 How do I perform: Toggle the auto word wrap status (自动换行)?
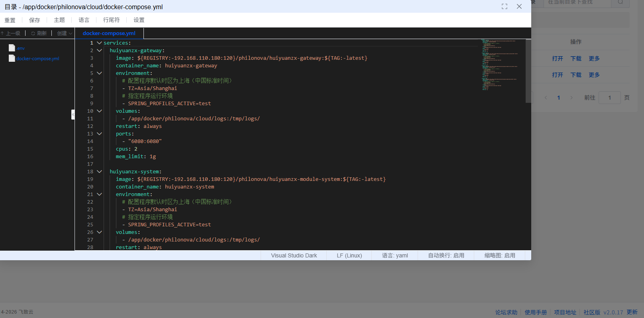click(446, 255)
